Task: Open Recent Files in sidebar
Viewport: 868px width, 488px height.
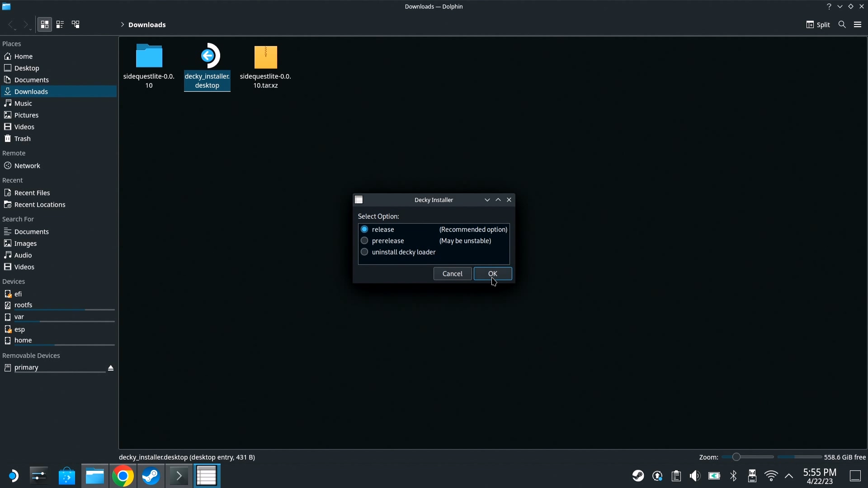Action: pos(32,193)
